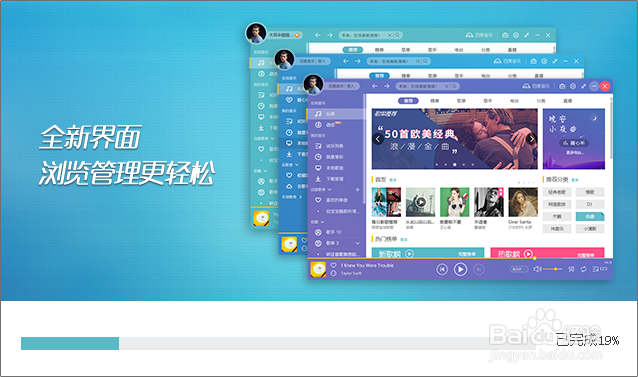Viewport: 638px width, 377px height.
Task: Play the 热歌榜 chart banner
Action: click(528, 254)
